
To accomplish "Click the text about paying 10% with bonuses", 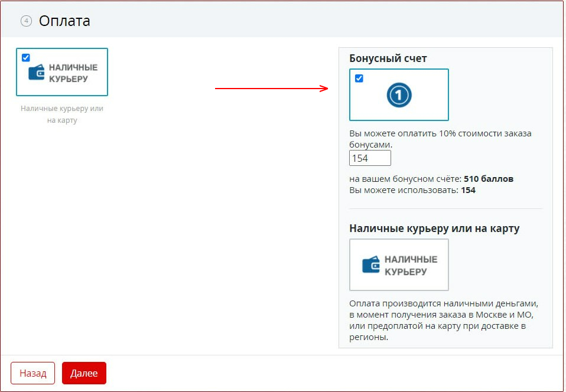I will click(440, 139).
